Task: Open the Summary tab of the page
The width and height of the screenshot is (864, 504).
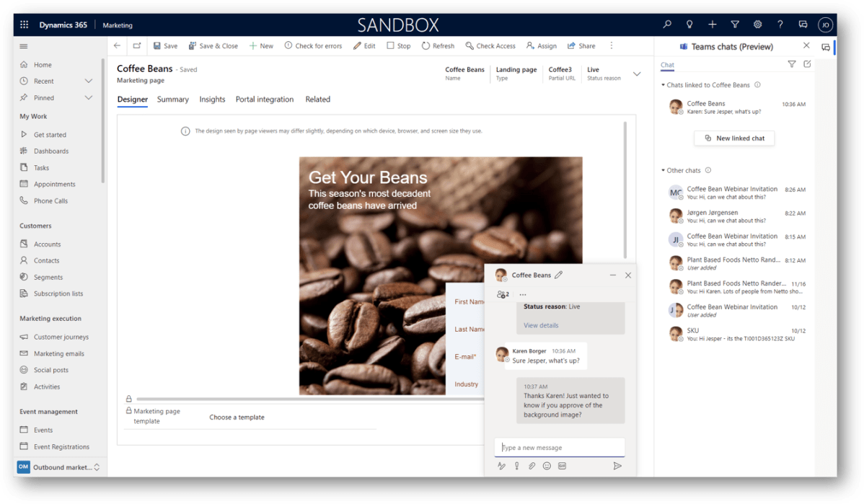Action: pyautogui.click(x=172, y=100)
